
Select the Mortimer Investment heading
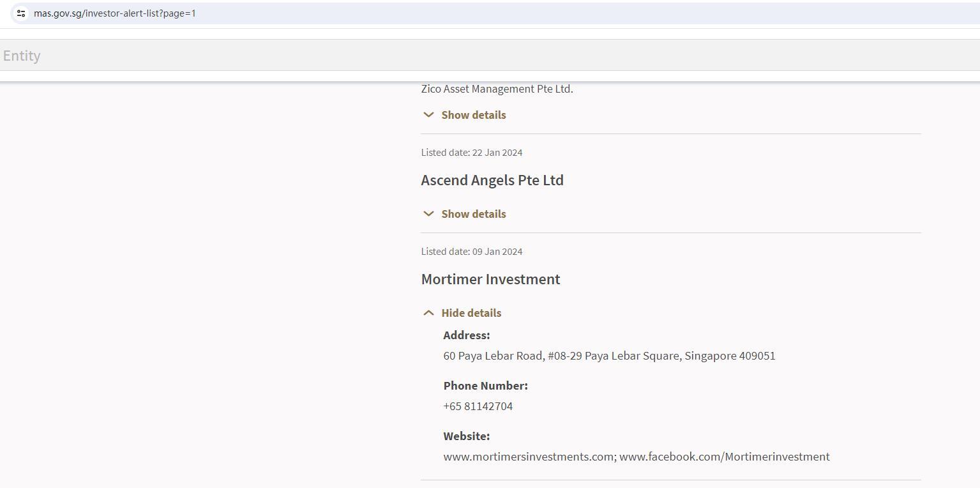pyautogui.click(x=490, y=280)
